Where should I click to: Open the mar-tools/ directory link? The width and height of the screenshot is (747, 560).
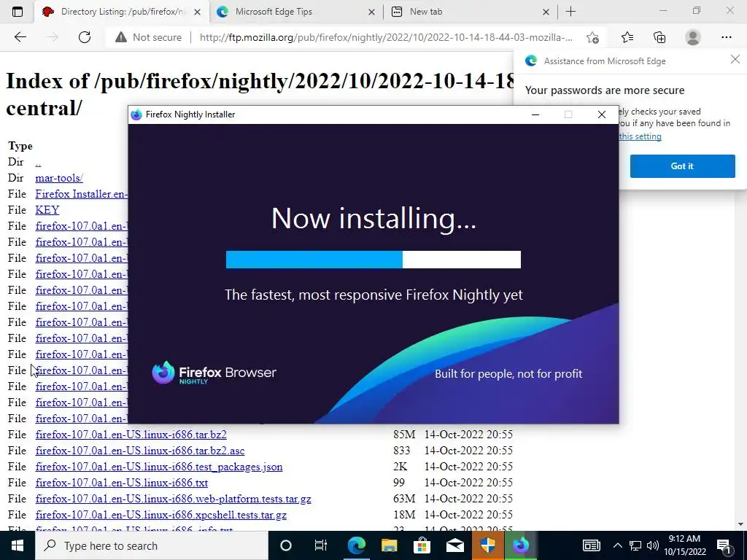coord(59,178)
